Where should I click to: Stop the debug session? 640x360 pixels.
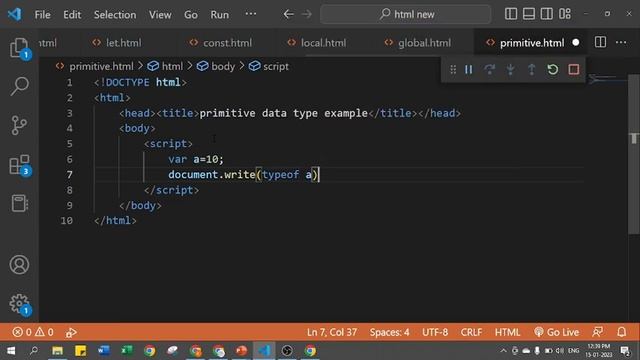pos(574,69)
